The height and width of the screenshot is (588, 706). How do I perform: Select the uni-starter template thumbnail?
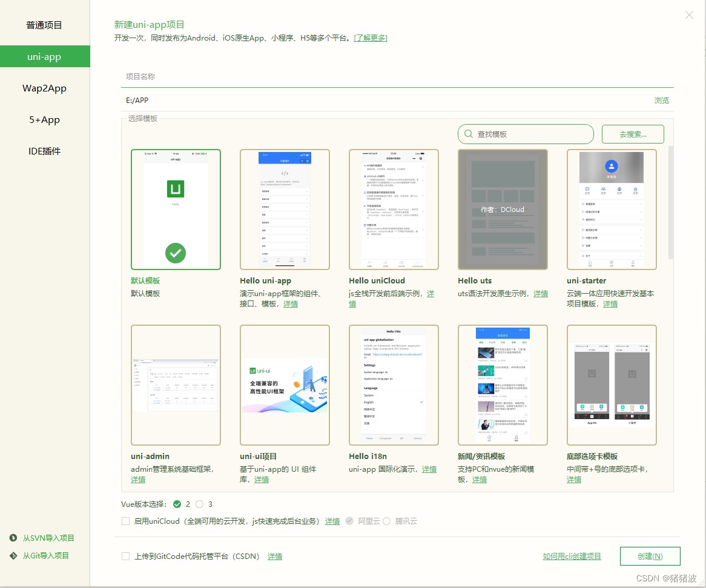tap(612, 210)
